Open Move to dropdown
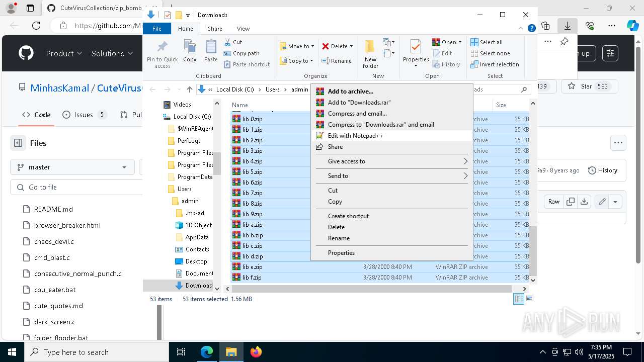This screenshot has height=362, width=644. coord(297,46)
